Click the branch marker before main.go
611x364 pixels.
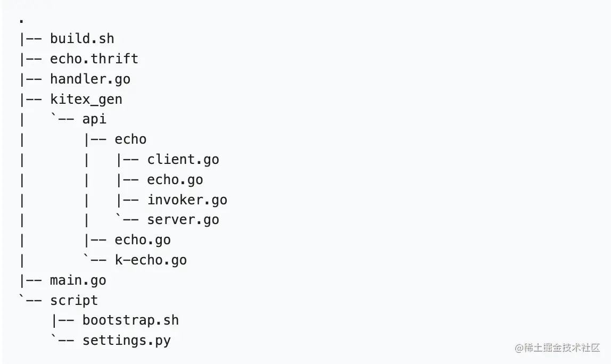[31, 280]
